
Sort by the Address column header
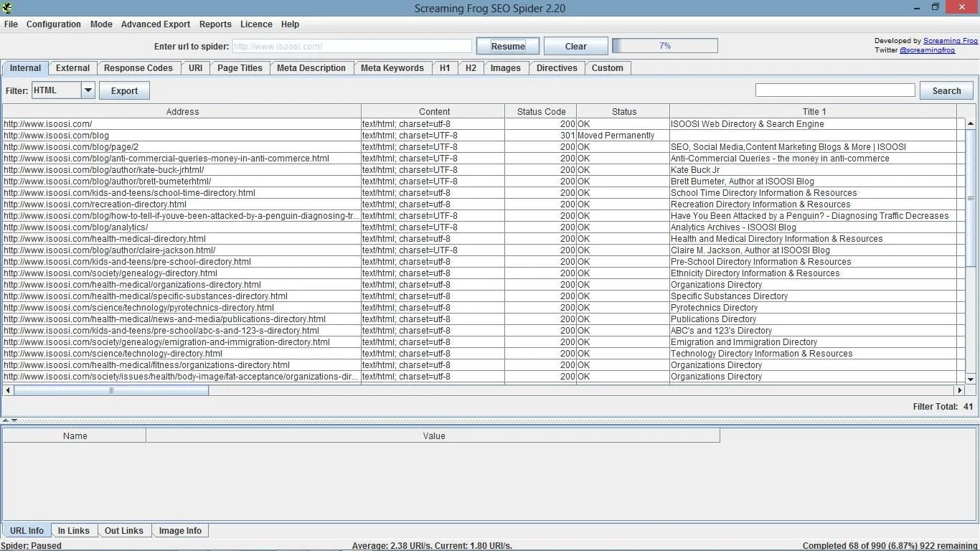pyautogui.click(x=182, y=112)
